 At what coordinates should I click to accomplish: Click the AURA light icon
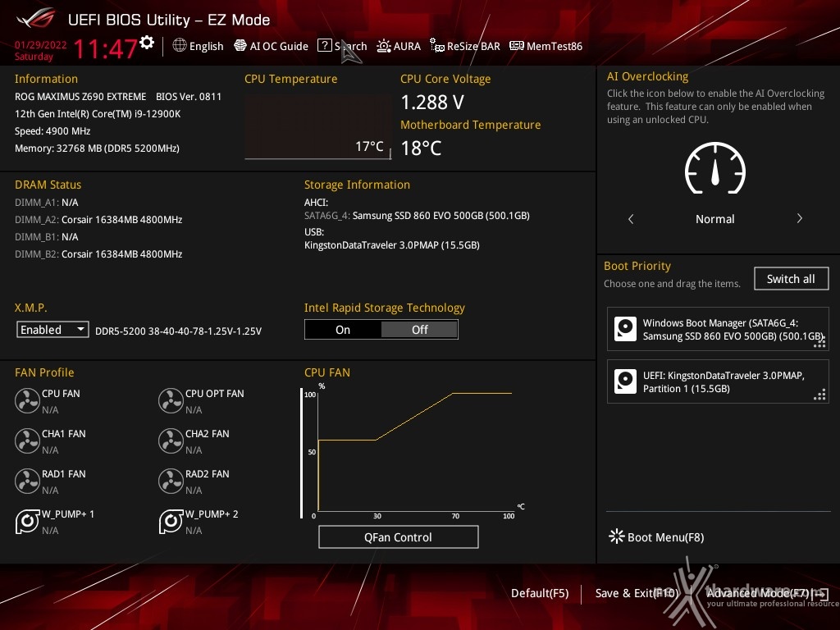click(384, 46)
